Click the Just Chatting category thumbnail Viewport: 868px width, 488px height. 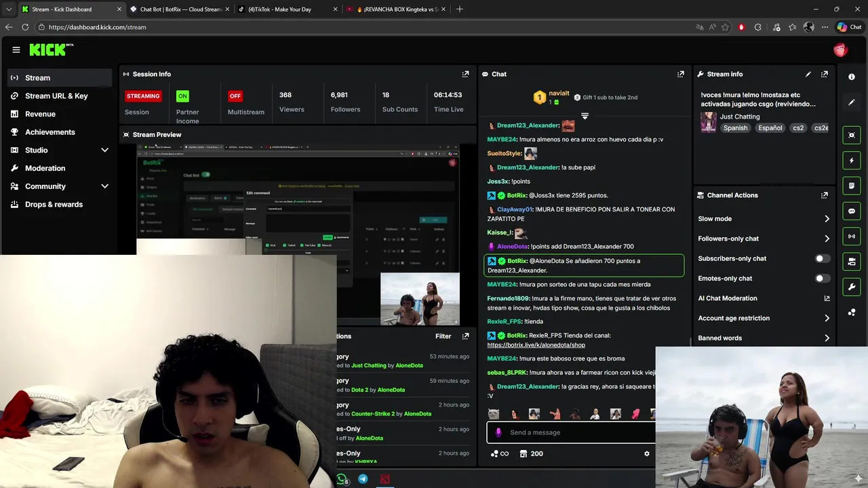click(709, 122)
